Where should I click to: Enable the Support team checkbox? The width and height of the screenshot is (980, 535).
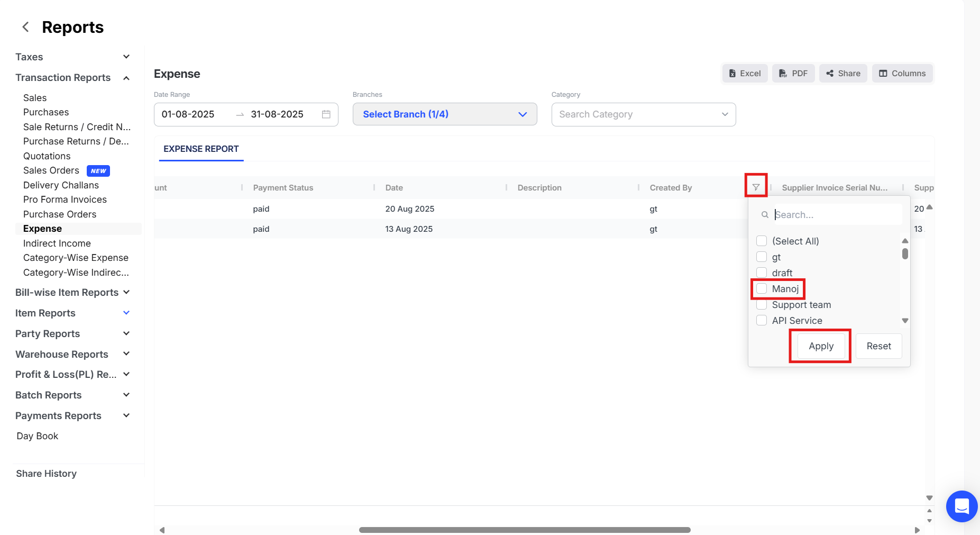(762, 305)
